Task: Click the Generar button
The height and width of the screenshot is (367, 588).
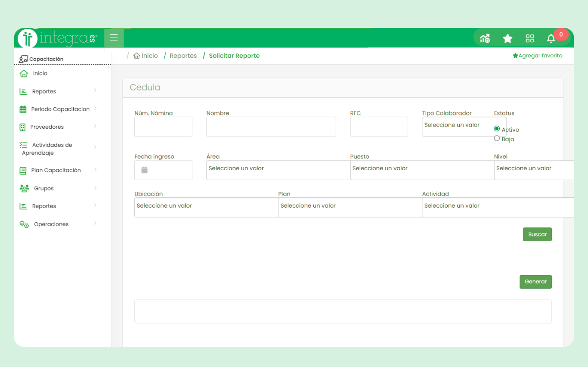Action: pos(535,282)
